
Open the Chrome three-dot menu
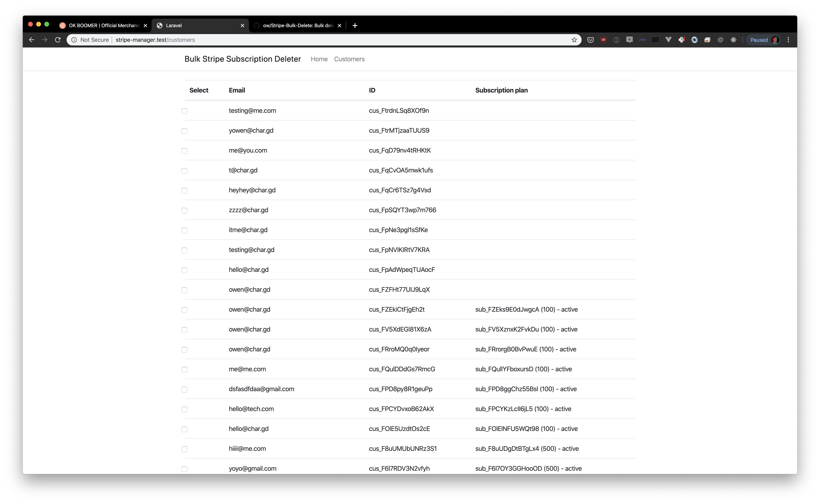pyautogui.click(x=788, y=40)
